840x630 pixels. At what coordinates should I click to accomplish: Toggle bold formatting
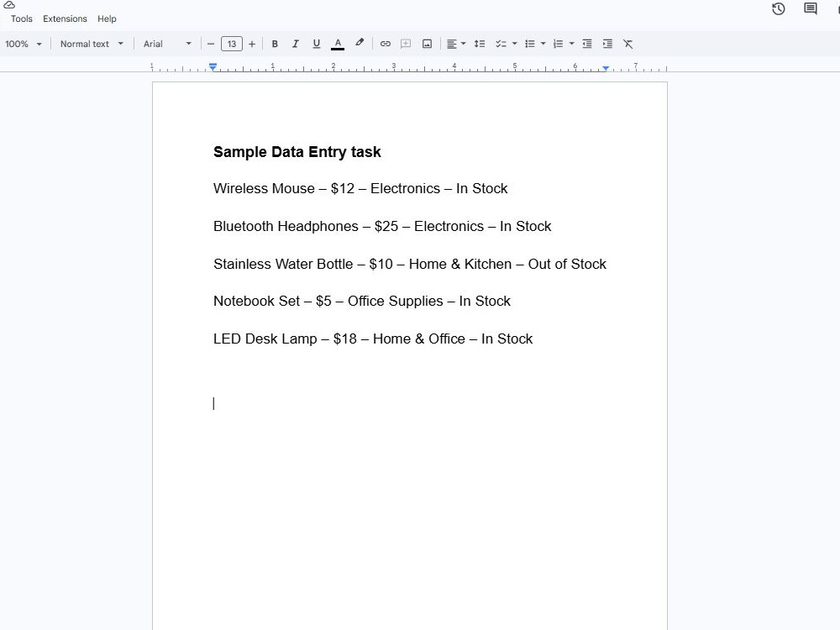coord(275,44)
